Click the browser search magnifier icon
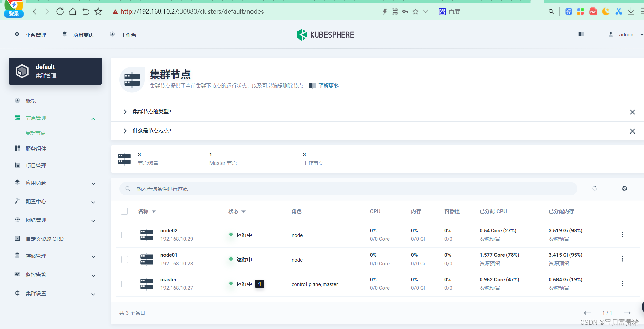The image size is (644, 329). pyautogui.click(x=551, y=12)
